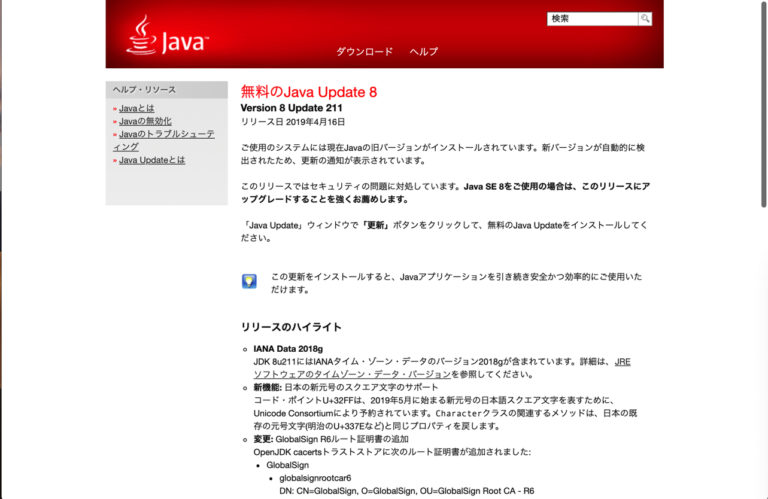Click the 変更: GlobalSign R6ルート証明書の追加 bullet
768x499 pixels.
tap(331, 439)
